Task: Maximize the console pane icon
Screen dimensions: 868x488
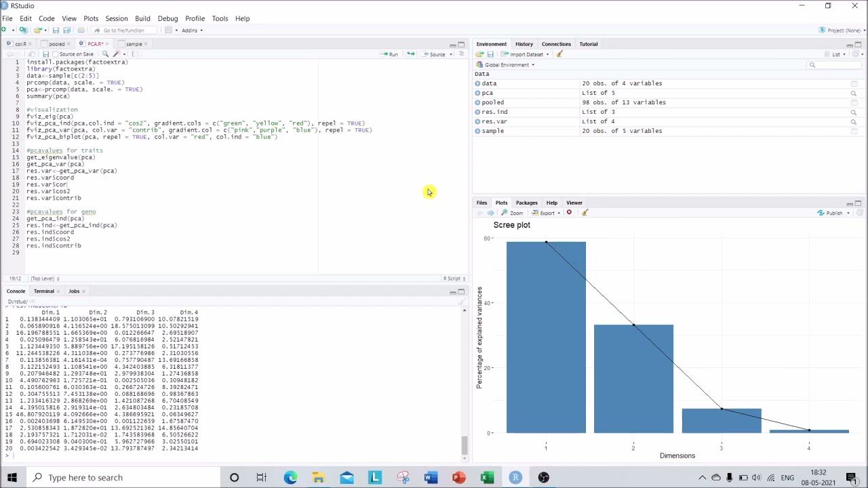Action: click(x=461, y=291)
